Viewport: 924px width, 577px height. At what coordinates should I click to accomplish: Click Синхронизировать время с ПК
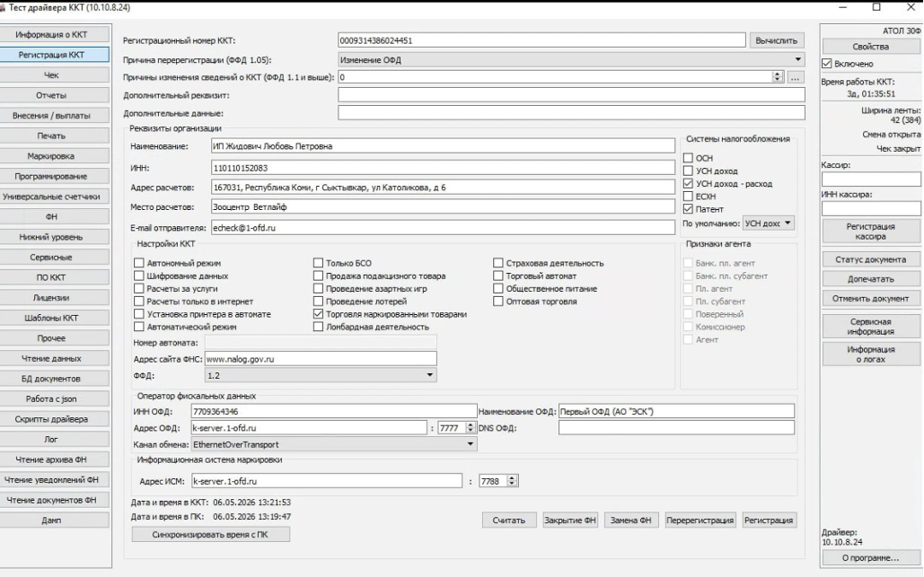click(210, 535)
